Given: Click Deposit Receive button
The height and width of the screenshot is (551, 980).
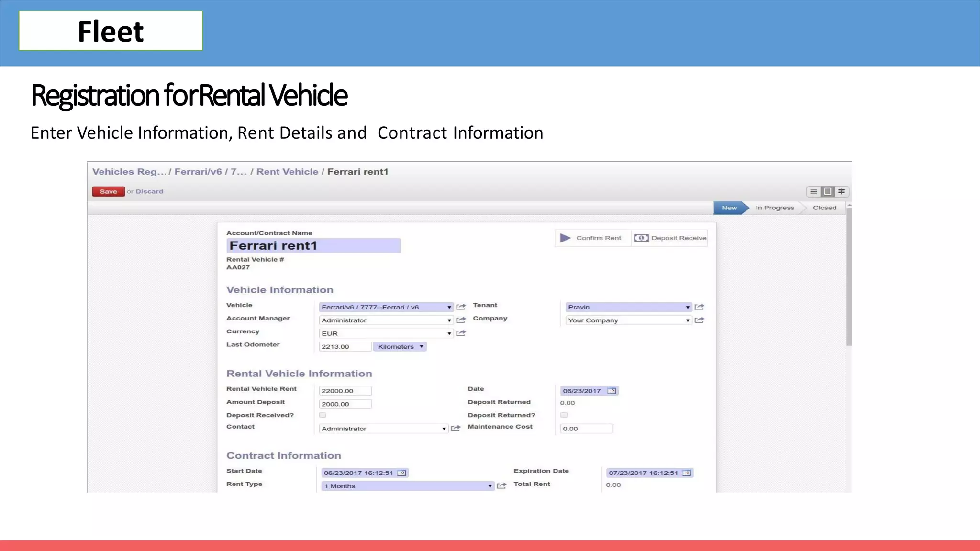Looking at the screenshot, I should tap(669, 238).
